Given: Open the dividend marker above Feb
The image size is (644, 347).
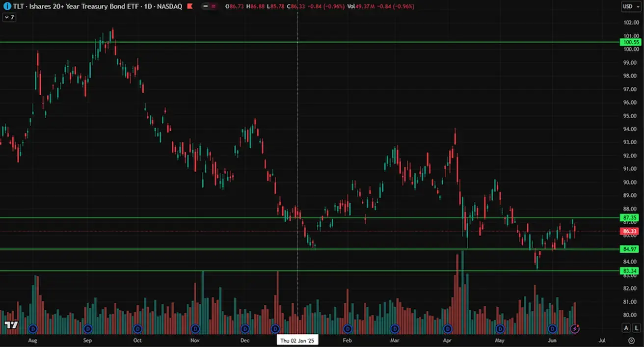Looking at the screenshot, I should coord(348,328).
